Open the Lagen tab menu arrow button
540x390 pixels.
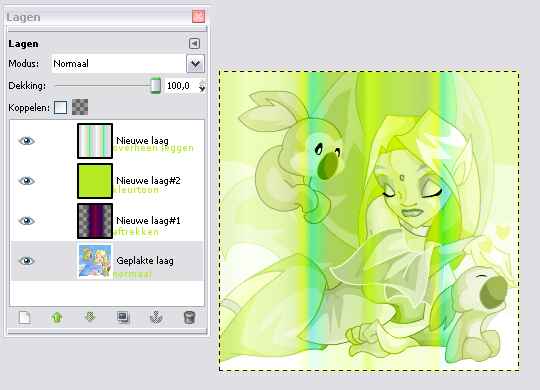[194, 43]
